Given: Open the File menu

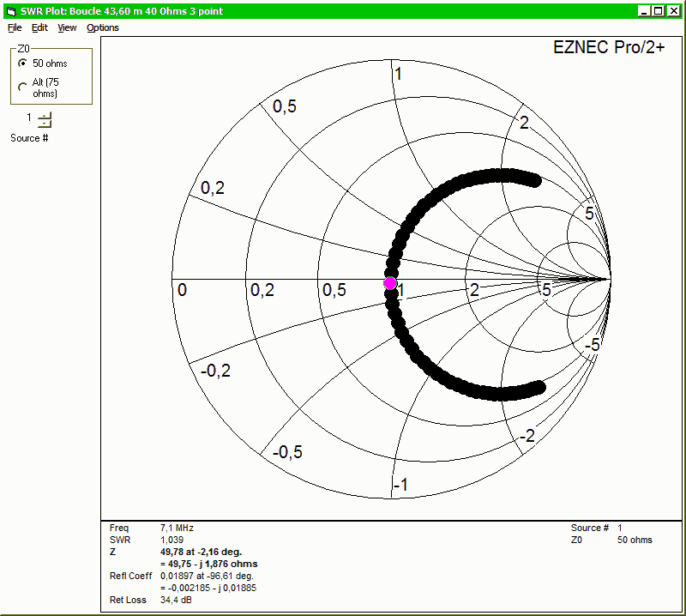Looking at the screenshot, I should point(15,27).
